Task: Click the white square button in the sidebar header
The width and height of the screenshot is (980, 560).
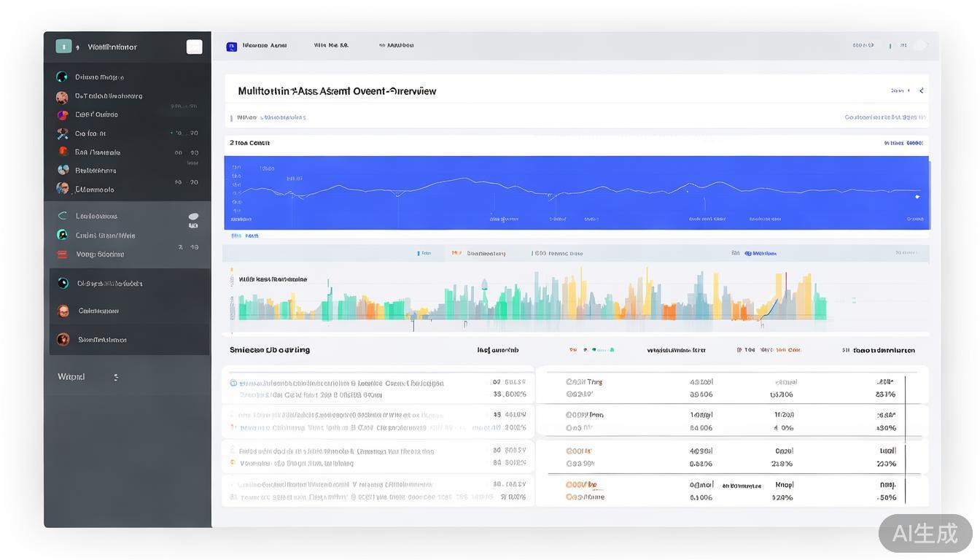Action: click(x=194, y=47)
